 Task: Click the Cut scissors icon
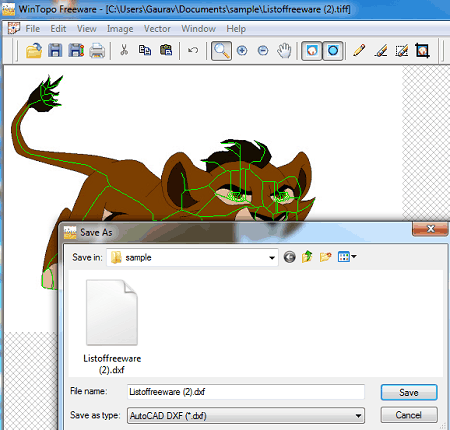124,50
